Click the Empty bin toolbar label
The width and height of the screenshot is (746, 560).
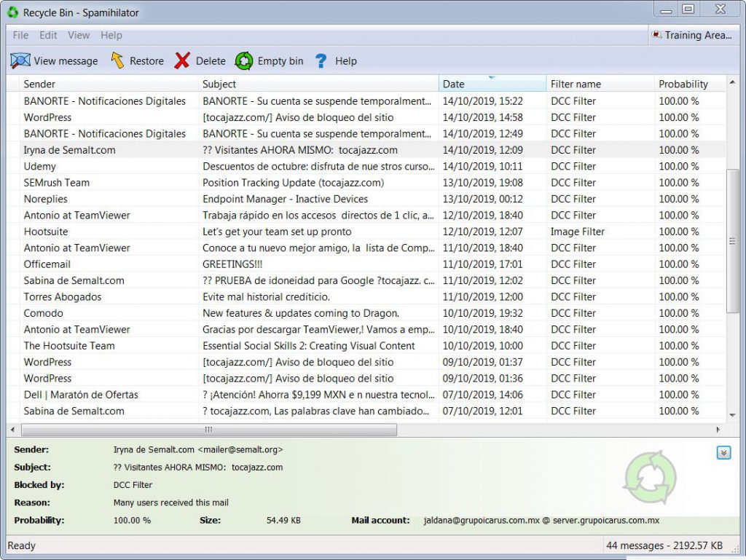pos(280,61)
